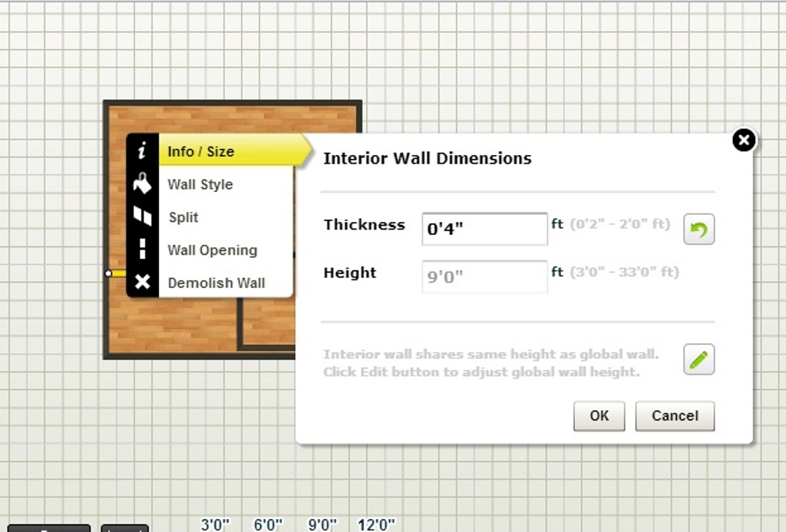
Task: Click the Height label
Action: 350,273
